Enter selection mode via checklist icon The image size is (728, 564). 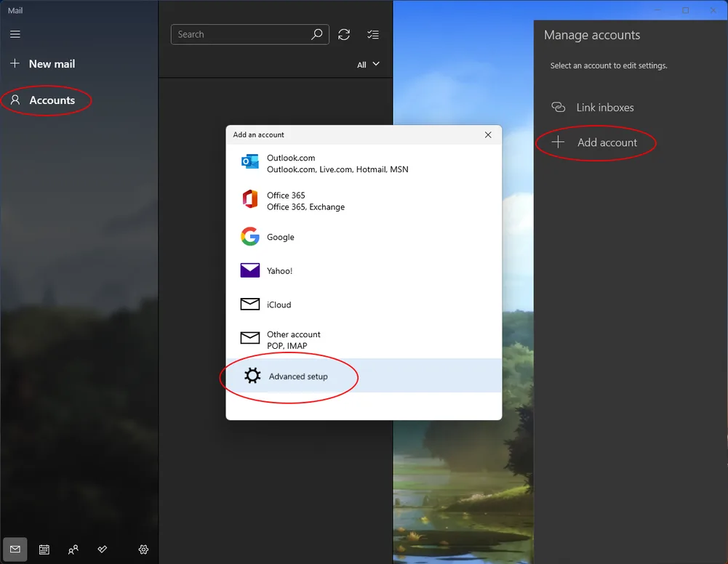pos(373,34)
